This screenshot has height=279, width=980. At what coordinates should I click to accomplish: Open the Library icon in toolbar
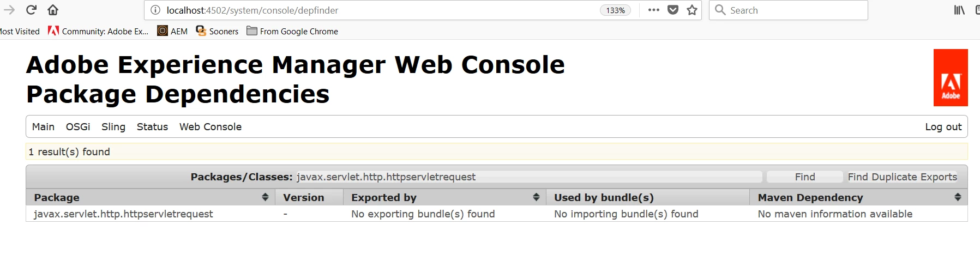point(959,10)
